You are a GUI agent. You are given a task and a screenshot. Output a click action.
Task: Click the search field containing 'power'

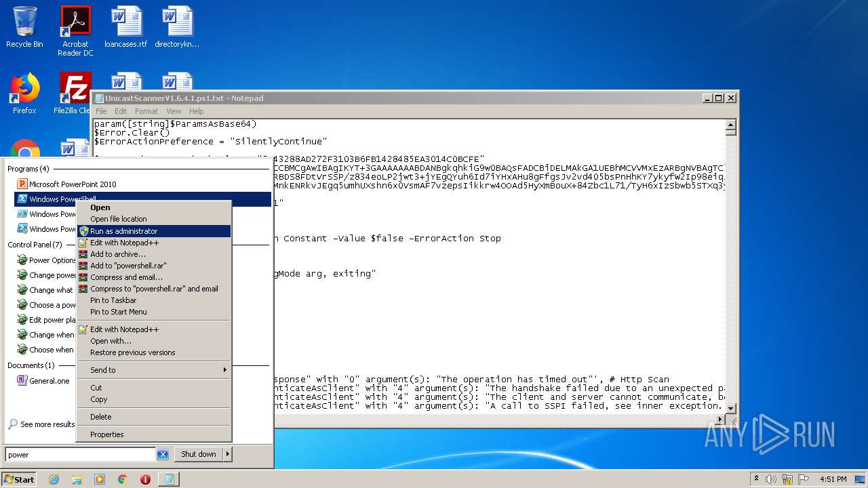pos(80,455)
